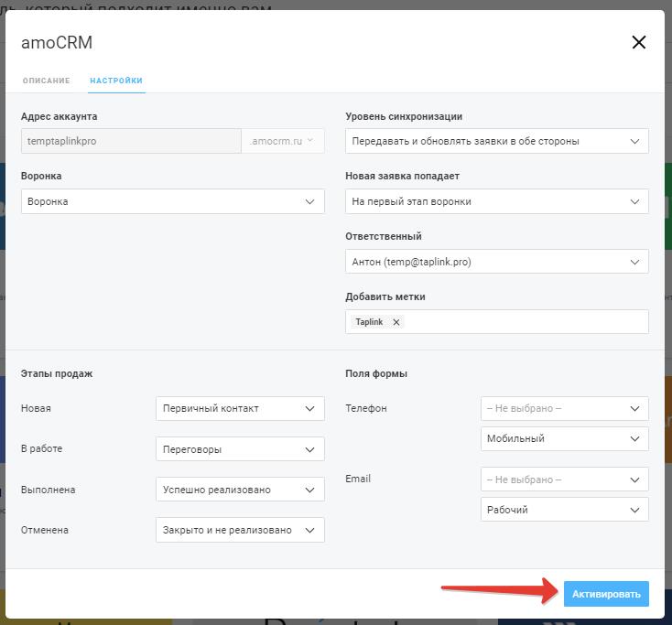Click the Активировать button
The width and height of the screenshot is (672, 625).
coord(606,594)
